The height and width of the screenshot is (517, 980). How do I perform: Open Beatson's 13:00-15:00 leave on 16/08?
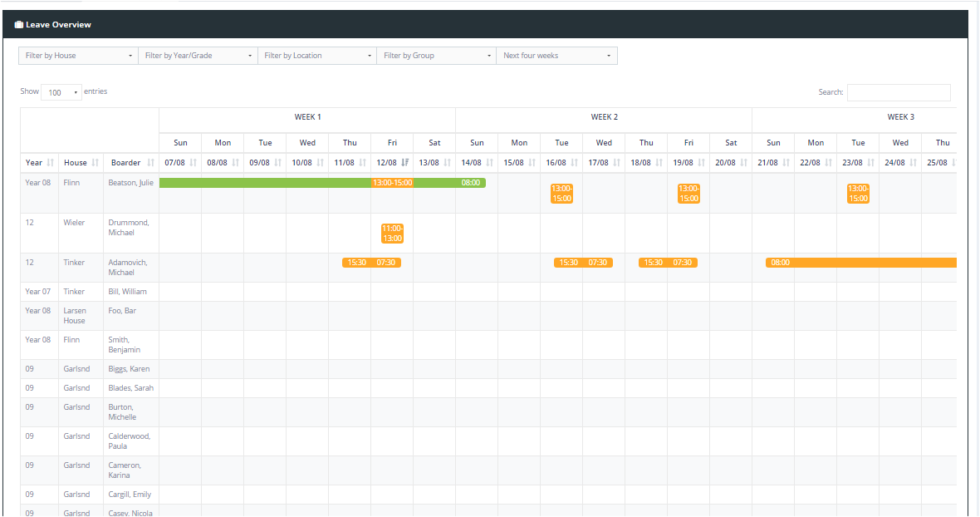(x=562, y=193)
